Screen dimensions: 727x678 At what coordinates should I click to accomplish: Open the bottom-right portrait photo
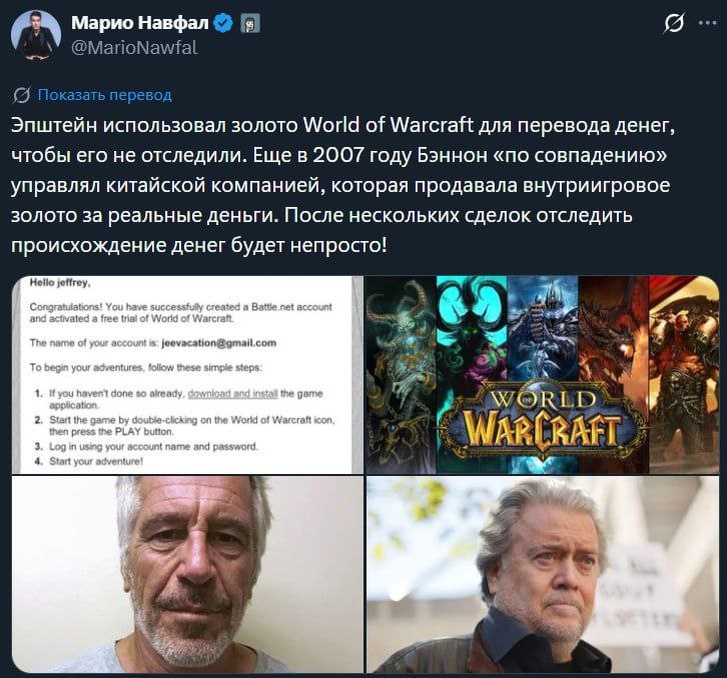542,574
